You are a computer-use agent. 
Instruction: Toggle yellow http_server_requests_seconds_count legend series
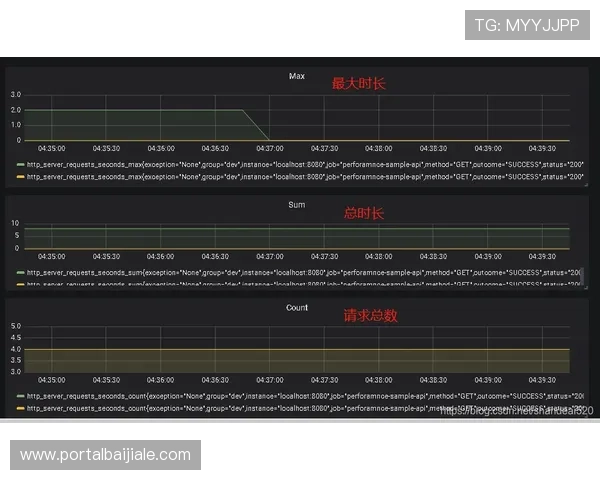[x=305, y=408]
